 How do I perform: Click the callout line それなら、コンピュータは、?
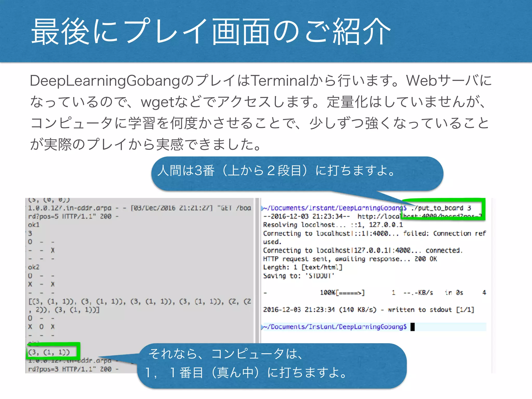coord(225,354)
